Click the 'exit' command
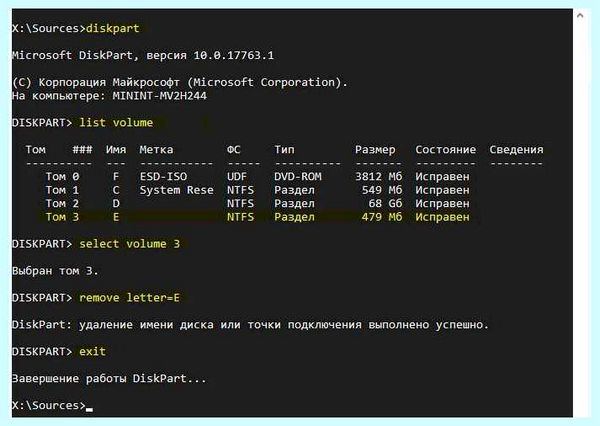This screenshot has width=600, height=426. point(92,352)
